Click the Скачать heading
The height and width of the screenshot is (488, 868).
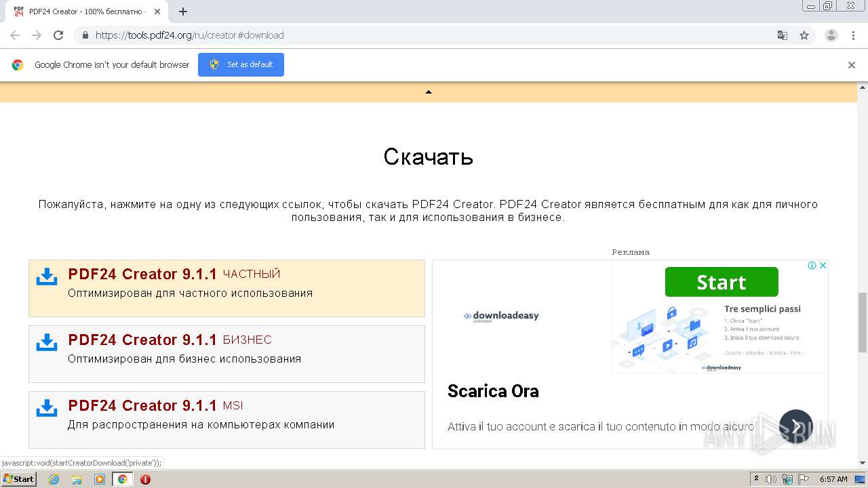(429, 157)
